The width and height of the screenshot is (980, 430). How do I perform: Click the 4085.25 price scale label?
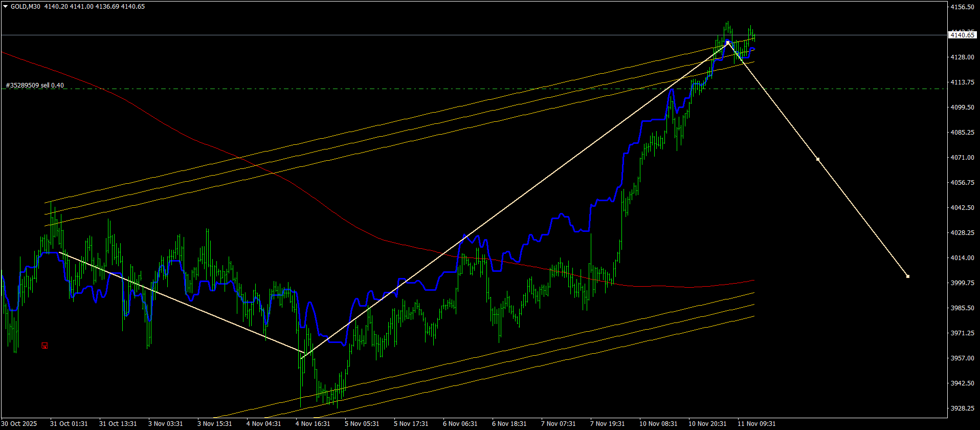pyautogui.click(x=962, y=133)
